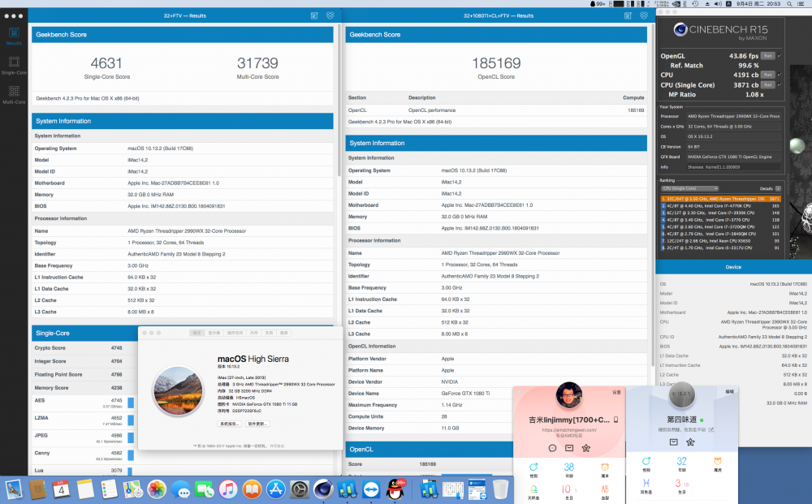Click volume icon in menu bar
Viewport: 812px width, 504px height.
(x=719, y=3)
